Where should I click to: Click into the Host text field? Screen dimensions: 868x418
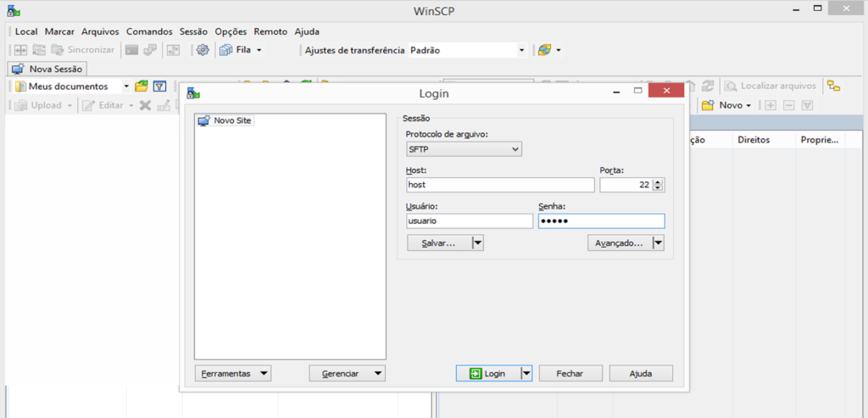[499, 185]
